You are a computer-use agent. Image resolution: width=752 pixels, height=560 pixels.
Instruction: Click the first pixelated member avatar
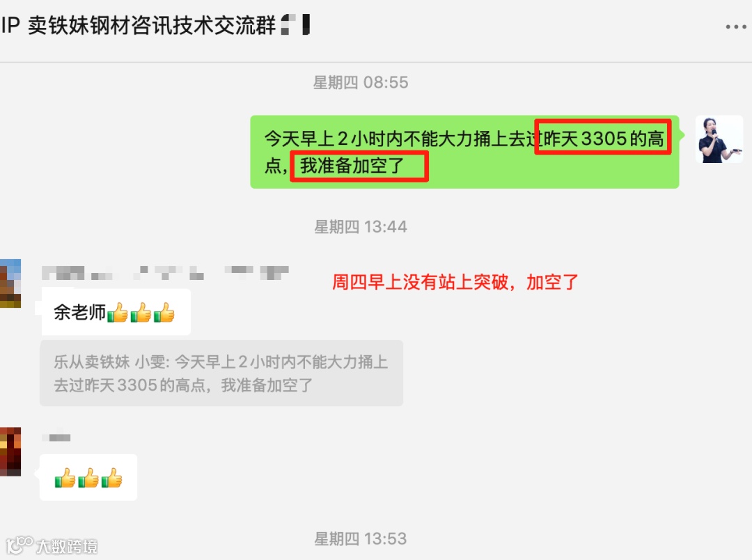[x=10, y=283]
